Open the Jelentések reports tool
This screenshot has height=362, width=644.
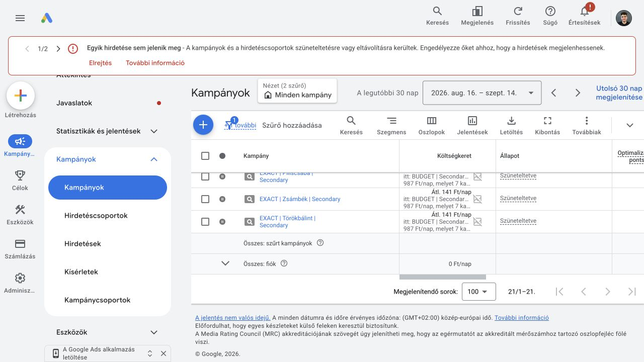coord(472,125)
